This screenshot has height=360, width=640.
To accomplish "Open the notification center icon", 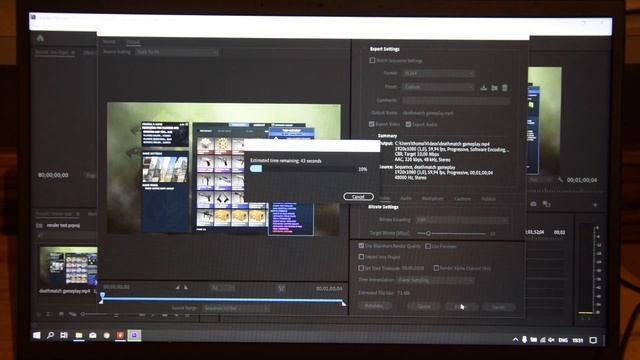I will pyautogui.click(x=593, y=340).
